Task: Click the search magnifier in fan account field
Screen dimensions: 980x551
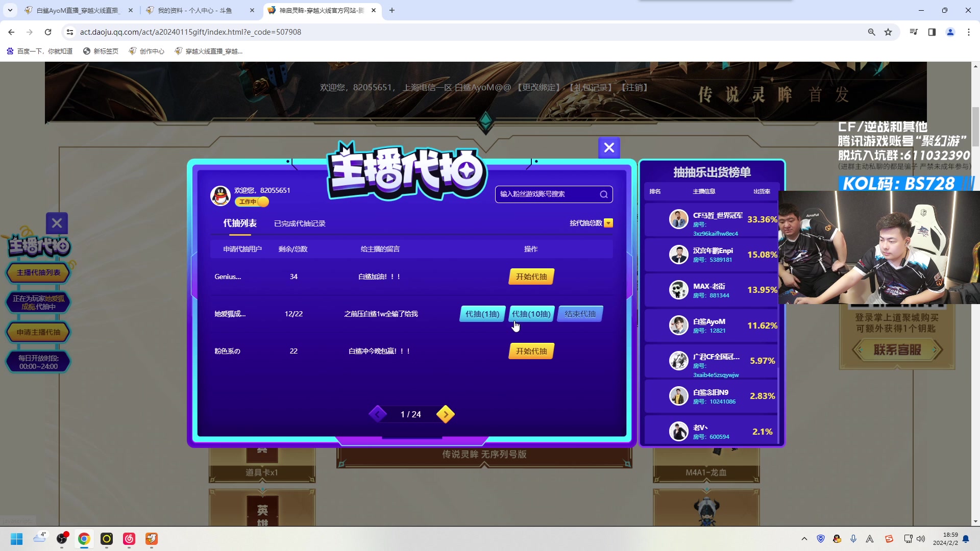Action: pyautogui.click(x=604, y=194)
